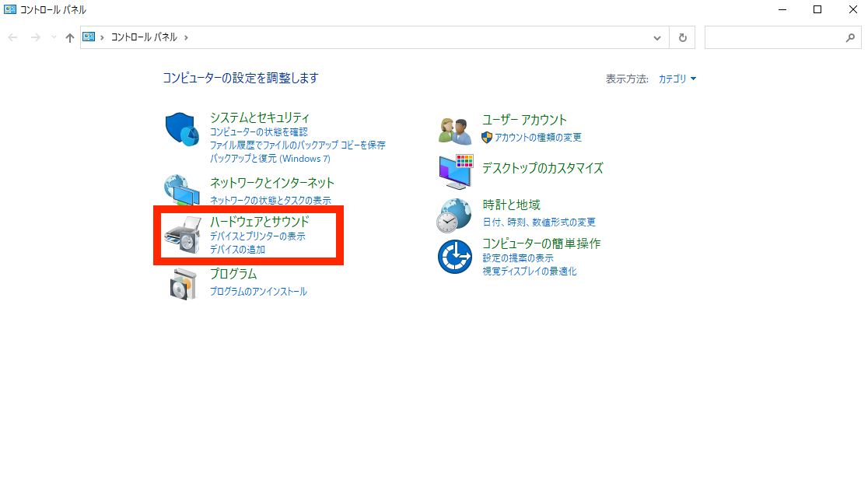Open the ユーザー アカウント people icon

(454, 131)
